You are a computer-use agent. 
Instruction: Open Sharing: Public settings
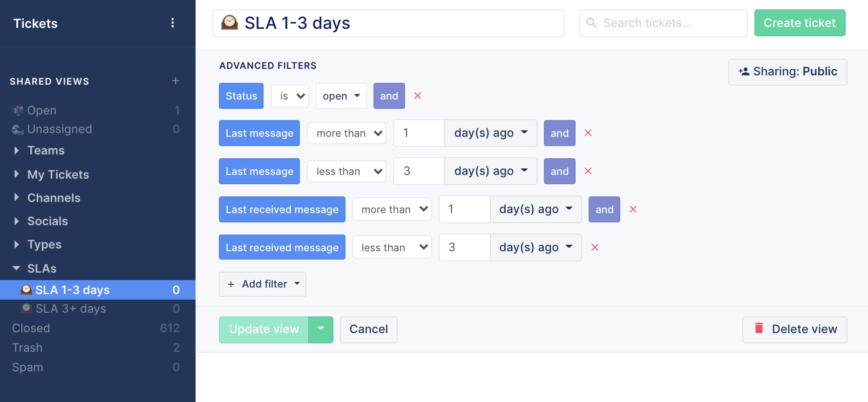coord(787,72)
